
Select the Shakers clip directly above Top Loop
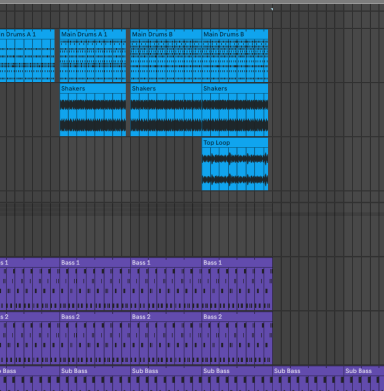click(x=235, y=110)
